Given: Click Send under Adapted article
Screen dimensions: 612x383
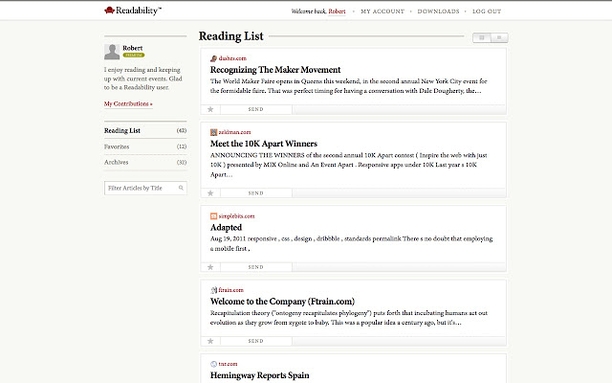Looking at the screenshot, I should 256,267.
